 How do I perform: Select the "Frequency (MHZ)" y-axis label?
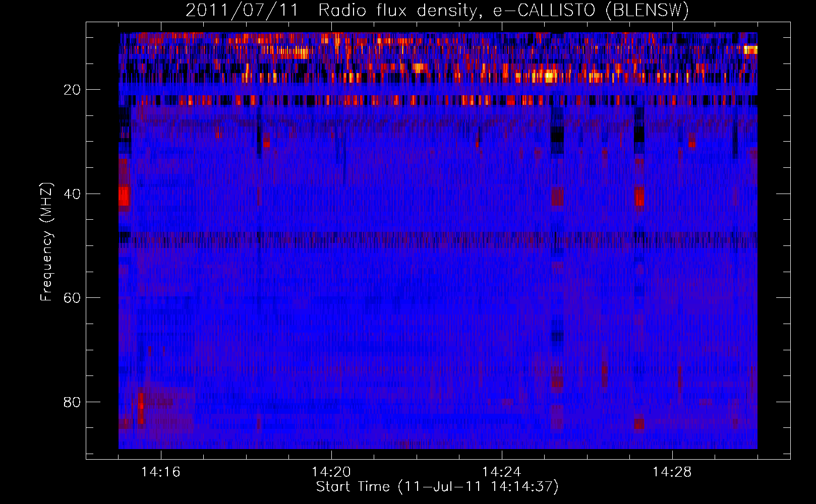46,242
